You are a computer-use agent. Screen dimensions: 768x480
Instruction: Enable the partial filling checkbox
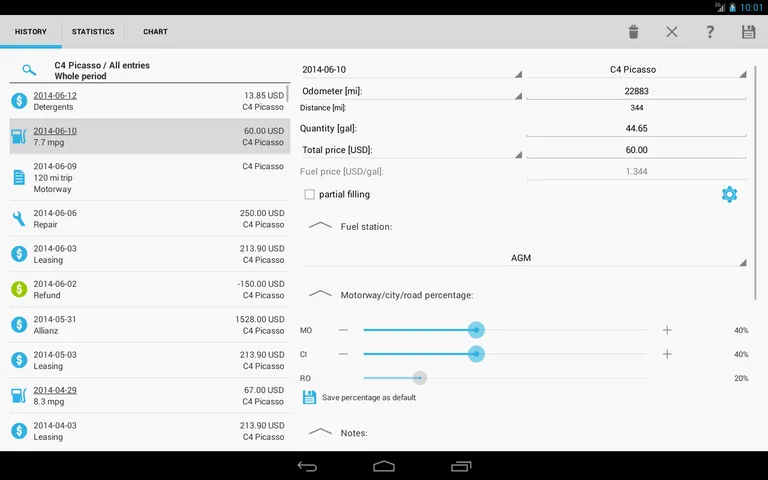[x=310, y=194]
